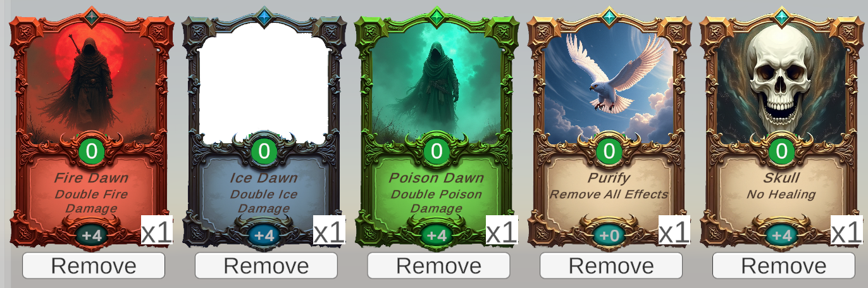
Task: Remove the Poison Dawn card
Action: click(438, 266)
